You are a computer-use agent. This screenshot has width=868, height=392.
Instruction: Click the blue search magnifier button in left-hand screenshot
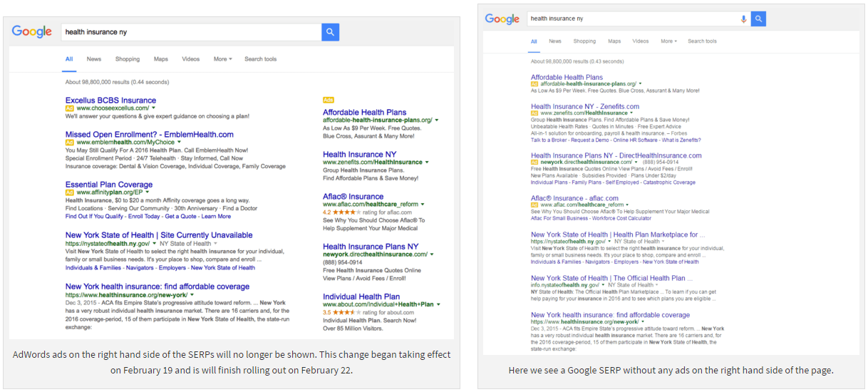coord(330,32)
